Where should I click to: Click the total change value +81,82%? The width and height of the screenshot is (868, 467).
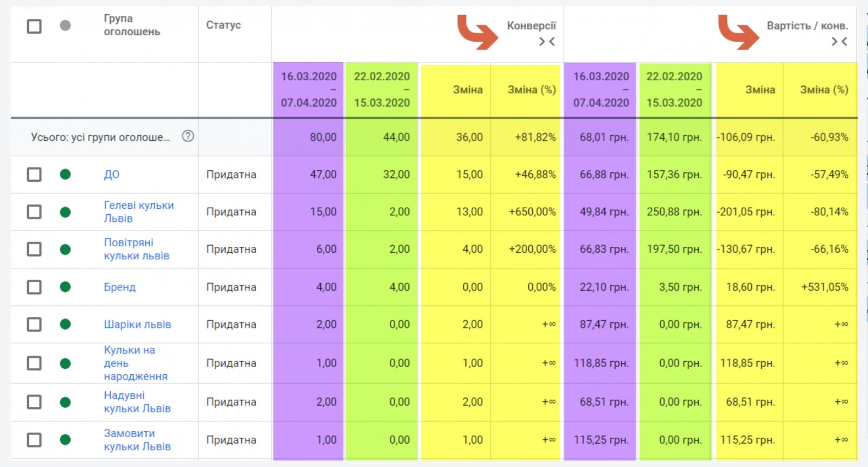(x=535, y=137)
